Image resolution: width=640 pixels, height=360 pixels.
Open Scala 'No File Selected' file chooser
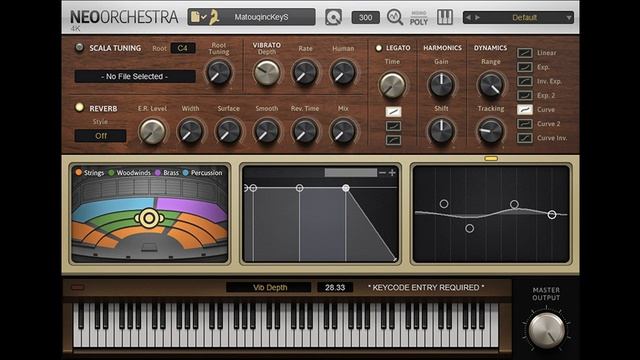(x=135, y=76)
